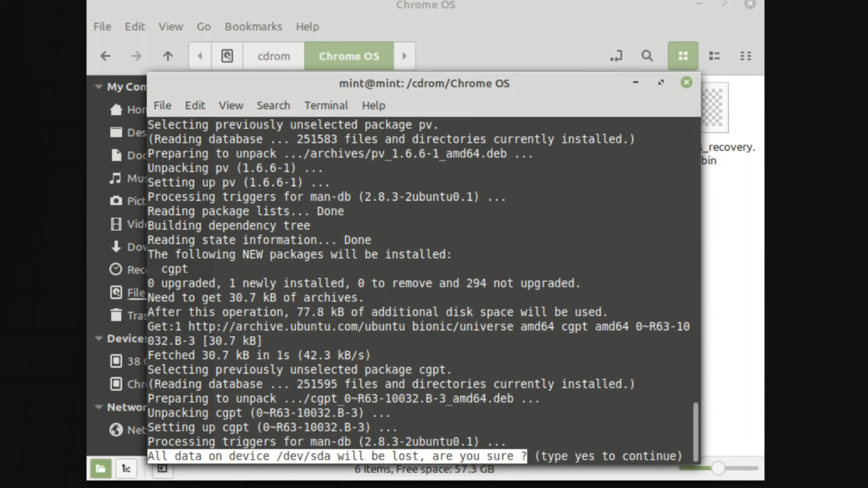Click the forward navigation arrow
This screenshot has width=868, height=488.
(x=136, y=56)
